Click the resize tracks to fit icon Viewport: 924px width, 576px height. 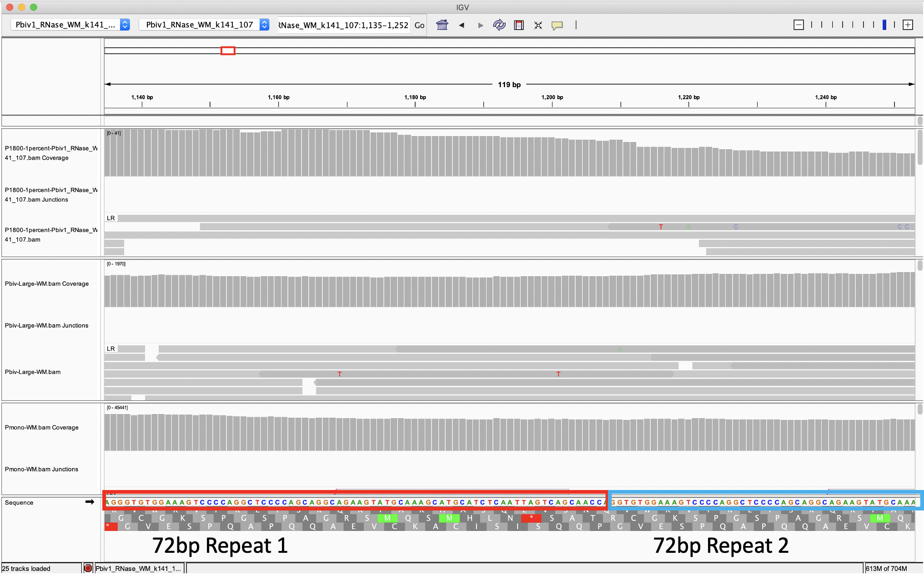[538, 25]
